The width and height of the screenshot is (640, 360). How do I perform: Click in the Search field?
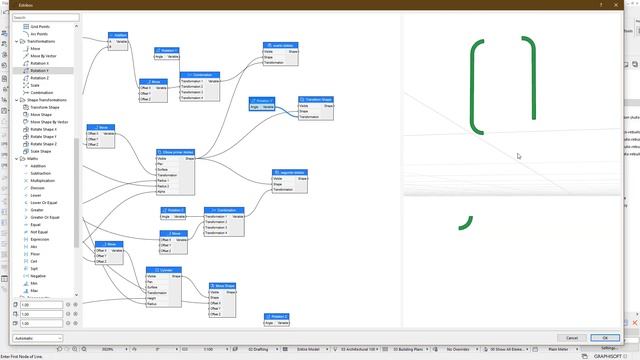(x=46, y=18)
